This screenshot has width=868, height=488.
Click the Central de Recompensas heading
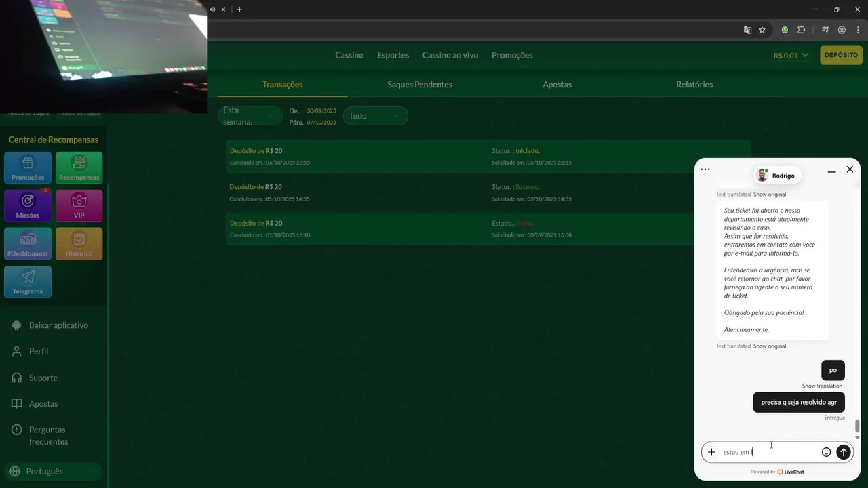[x=54, y=140]
